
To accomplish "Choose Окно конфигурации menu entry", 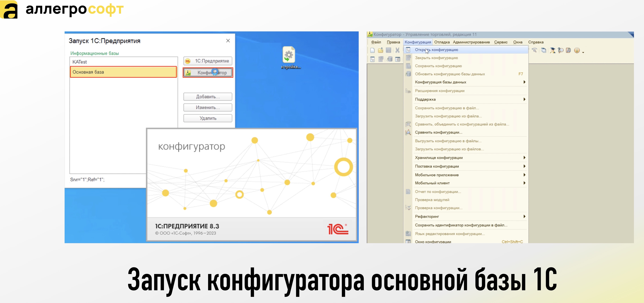I will click(466, 241).
